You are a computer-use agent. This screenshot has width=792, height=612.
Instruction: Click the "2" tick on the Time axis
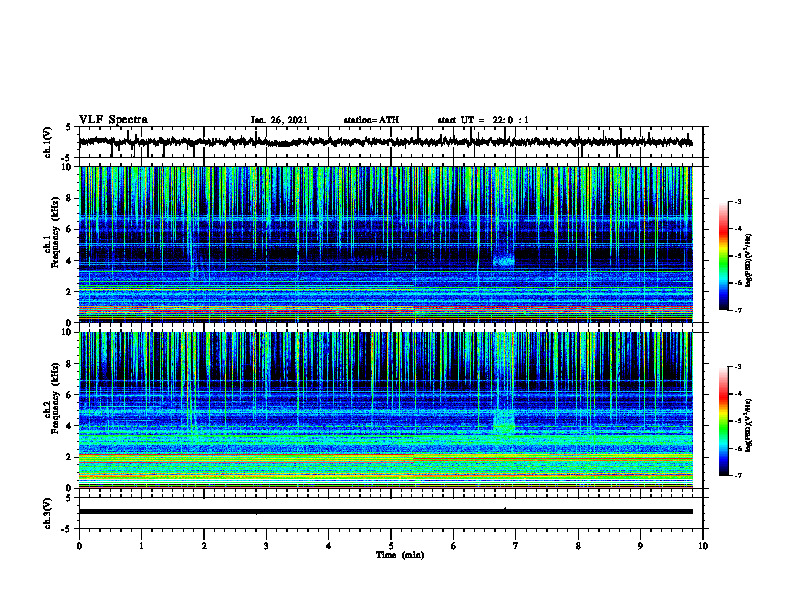(204, 546)
